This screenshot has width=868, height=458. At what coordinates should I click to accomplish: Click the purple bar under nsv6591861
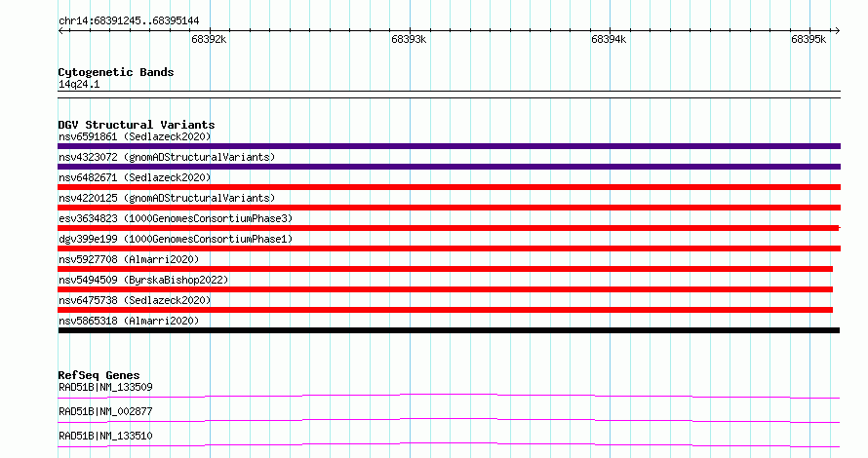(449, 146)
